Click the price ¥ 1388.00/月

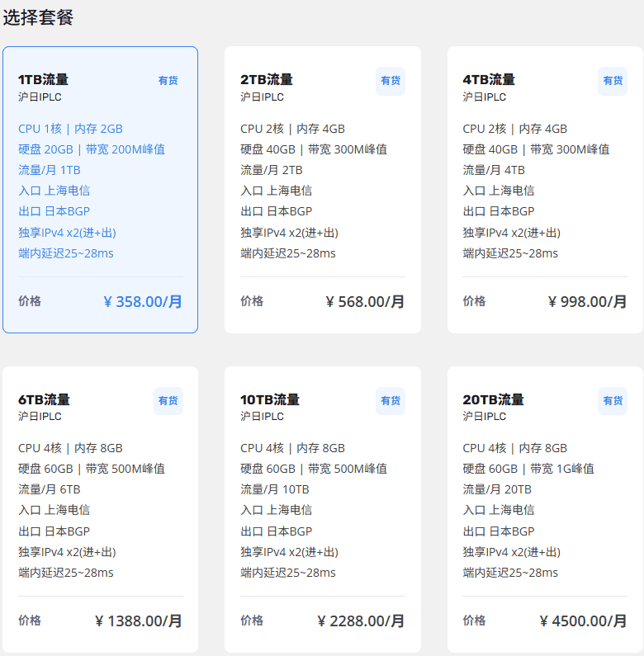[139, 621]
